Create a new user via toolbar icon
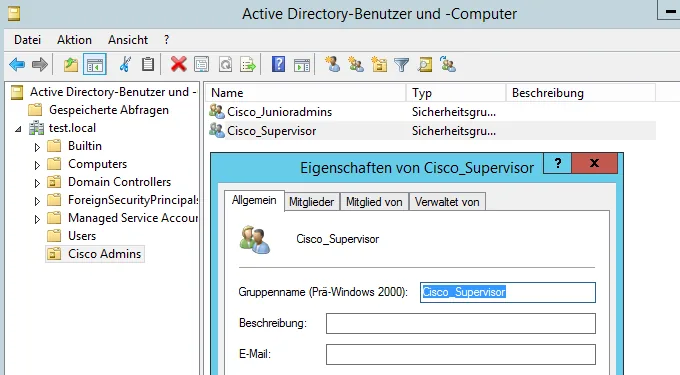Image resolution: width=680 pixels, height=375 pixels. 333,65
